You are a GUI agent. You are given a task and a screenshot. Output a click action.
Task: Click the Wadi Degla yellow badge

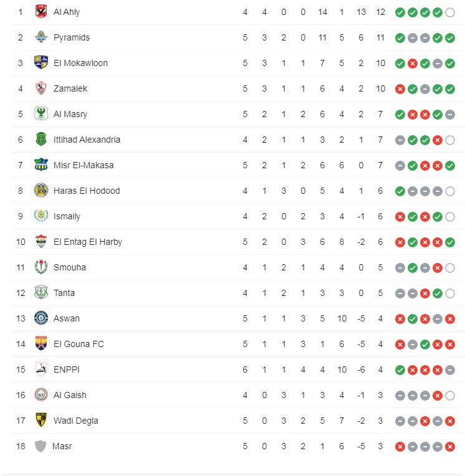[x=41, y=421]
